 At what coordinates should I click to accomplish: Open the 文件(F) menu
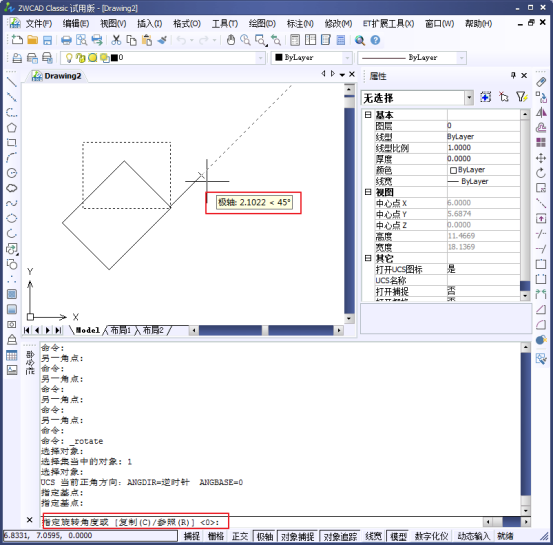click(39, 24)
